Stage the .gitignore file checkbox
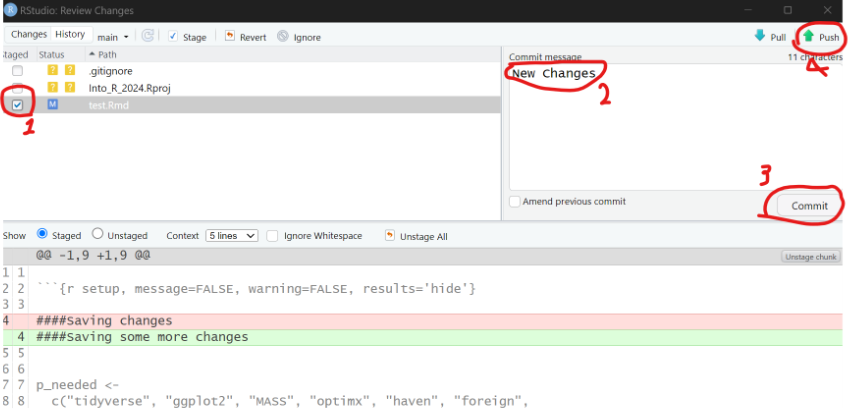 (x=18, y=71)
